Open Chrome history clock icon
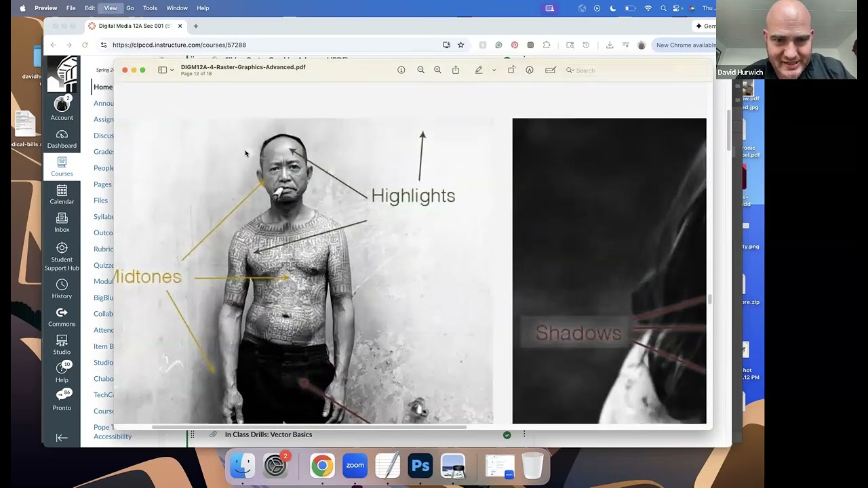The width and height of the screenshot is (868, 488). (586, 45)
